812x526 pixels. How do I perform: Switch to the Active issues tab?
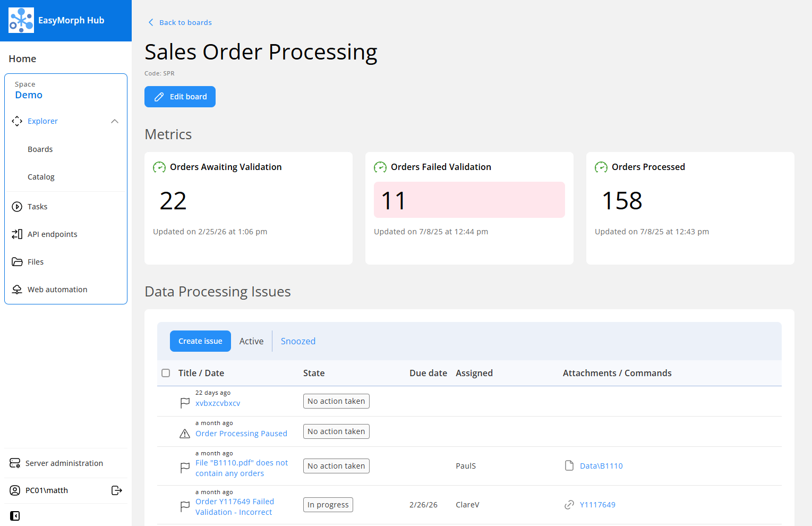(251, 341)
